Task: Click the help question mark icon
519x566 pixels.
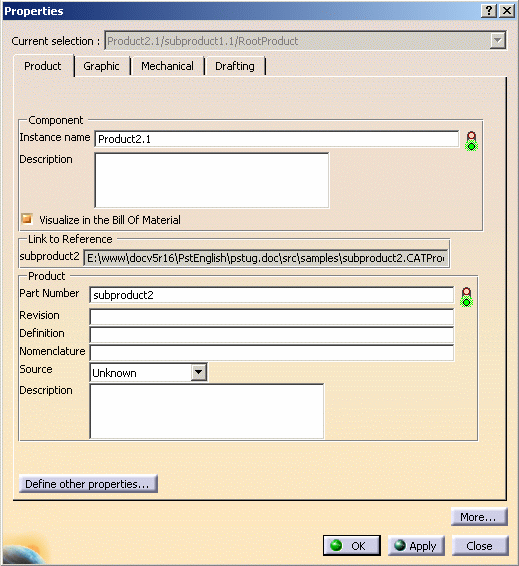Action: (489, 10)
